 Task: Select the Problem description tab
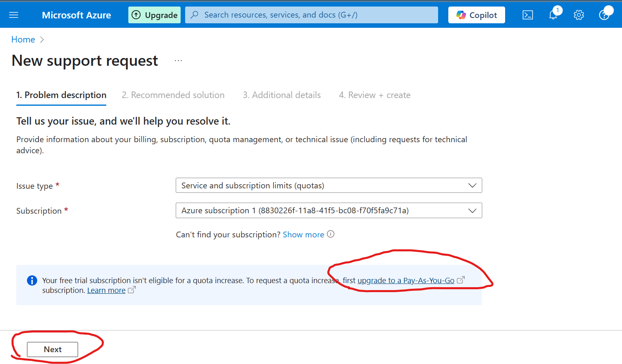pyautogui.click(x=61, y=95)
